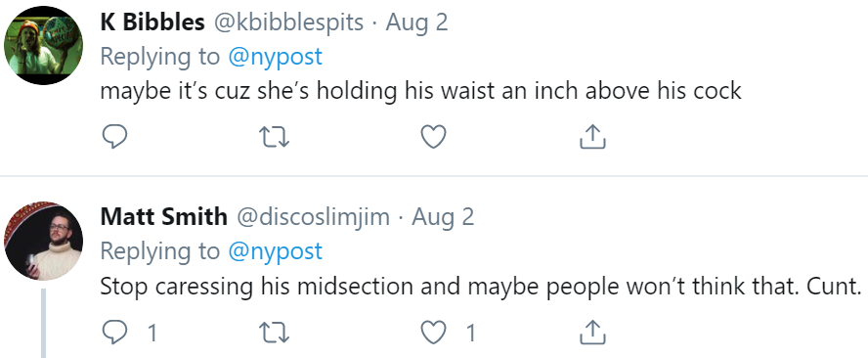Open Aug 2 timestamp on Matt Smith's tweet

(443, 217)
